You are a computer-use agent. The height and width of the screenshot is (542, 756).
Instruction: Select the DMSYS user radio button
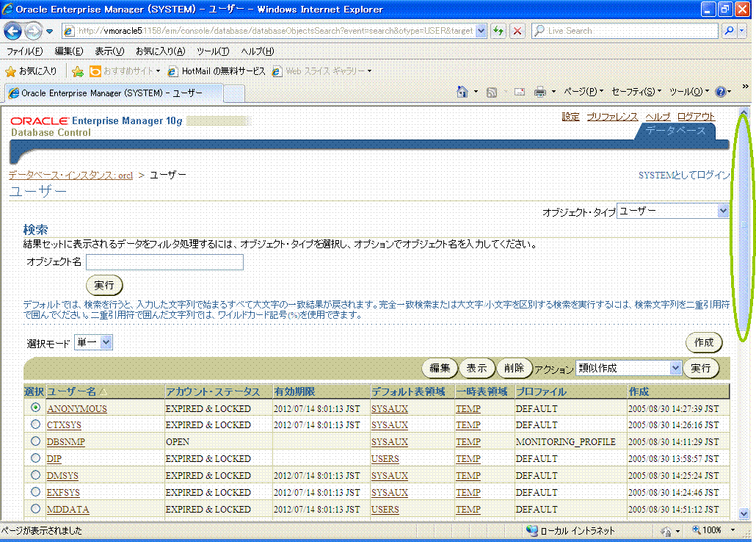(35, 475)
